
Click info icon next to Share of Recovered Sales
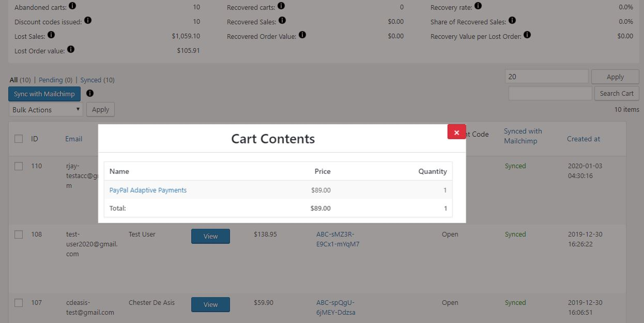(x=512, y=21)
